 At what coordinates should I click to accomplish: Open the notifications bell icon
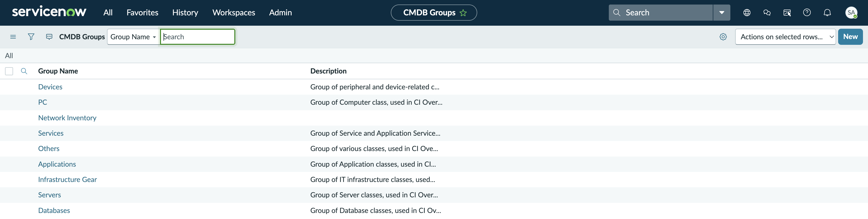[827, 13]
